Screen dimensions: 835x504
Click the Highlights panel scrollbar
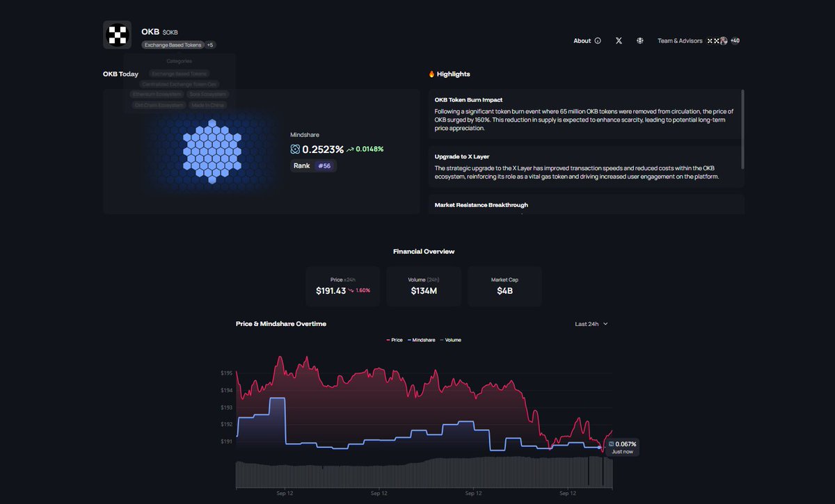coord(742,129)
